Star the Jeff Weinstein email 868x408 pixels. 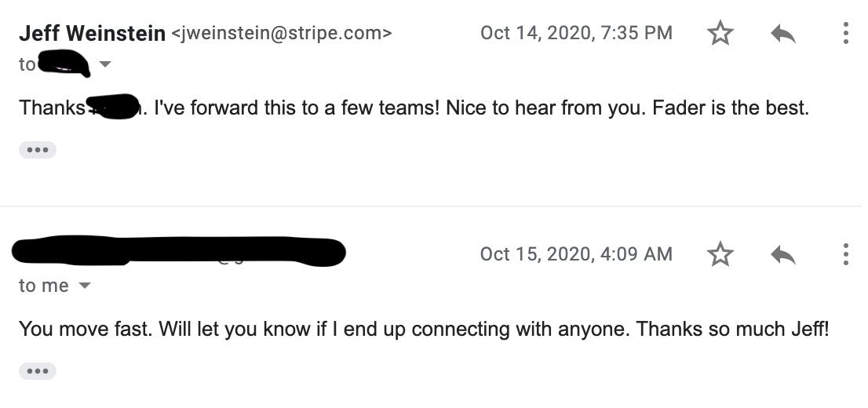[x=720, y=33]
